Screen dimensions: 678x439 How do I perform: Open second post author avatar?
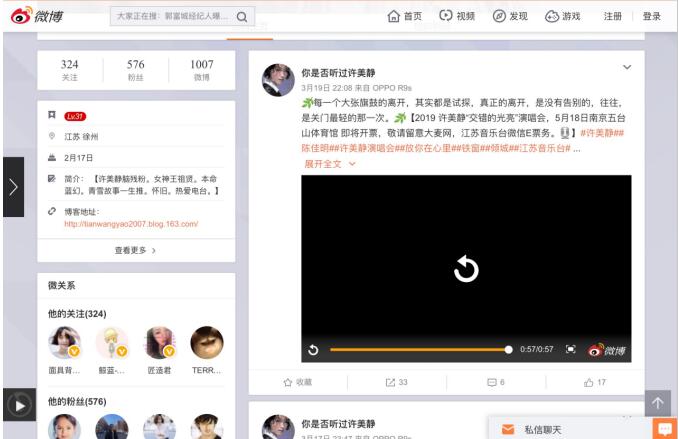[x=278, y=427]
